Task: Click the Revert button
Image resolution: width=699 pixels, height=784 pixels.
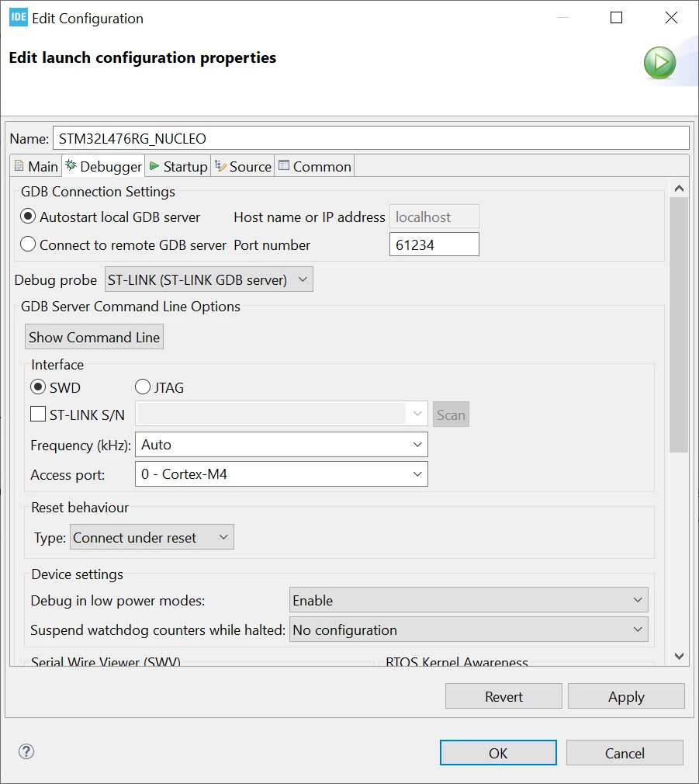Action: (x=503, y=696)
